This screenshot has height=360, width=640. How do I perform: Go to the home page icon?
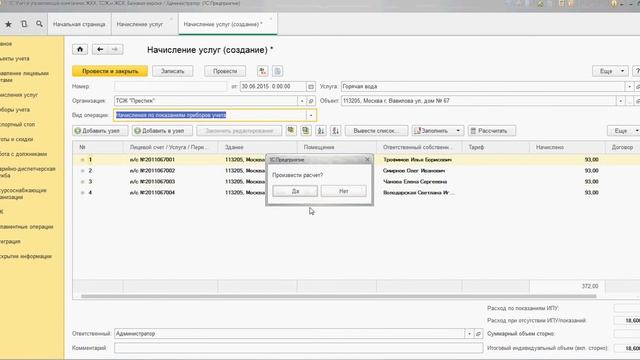tap(80, 49)
